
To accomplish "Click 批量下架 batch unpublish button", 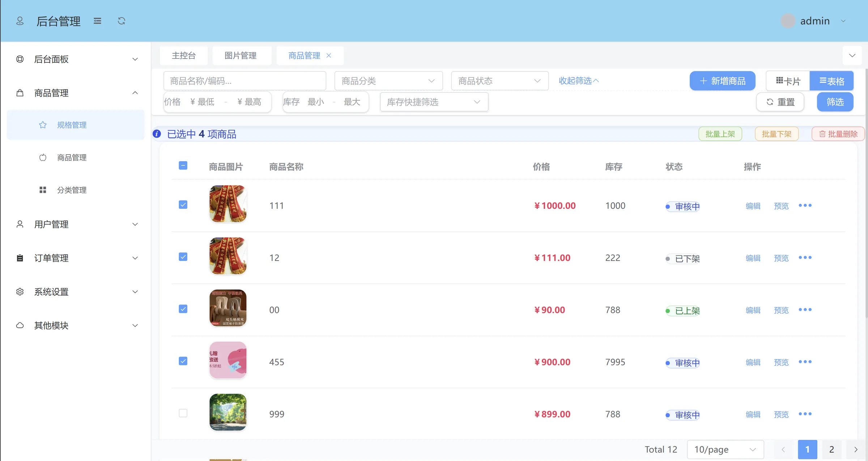I will pyautogui.click(x=776, y=134).
